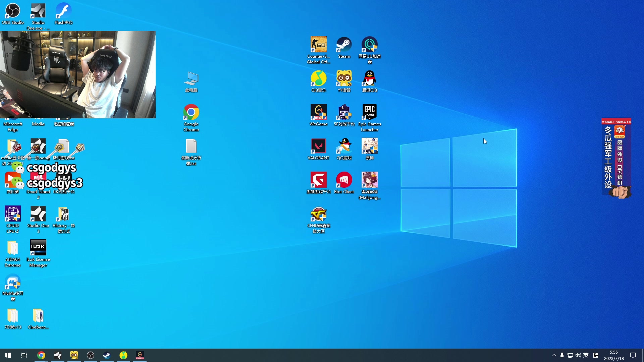Open the clock showing 5:55 2023/7/18

coord(614,355)
